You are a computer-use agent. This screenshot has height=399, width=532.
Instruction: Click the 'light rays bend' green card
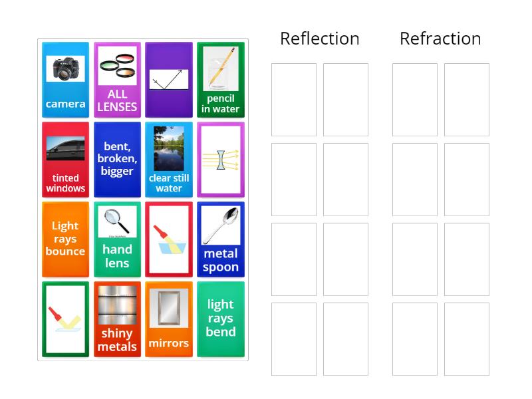tap(221, 319)
